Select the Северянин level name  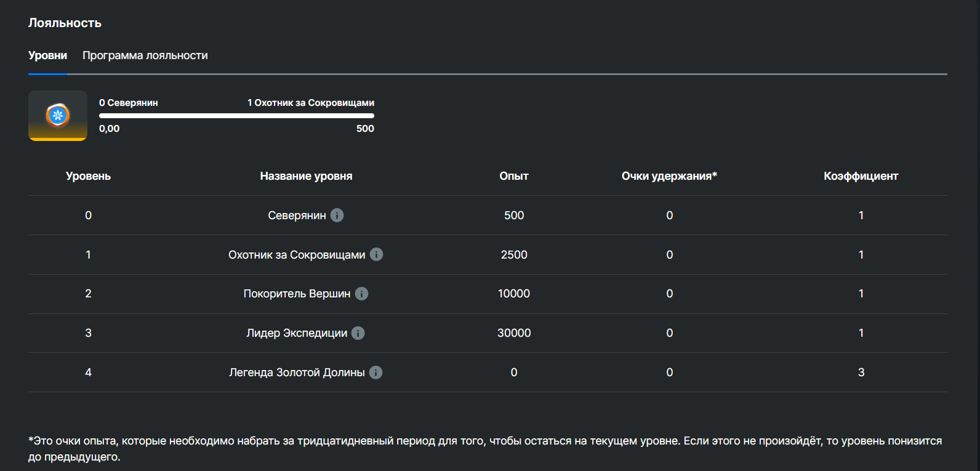point(297,215)
